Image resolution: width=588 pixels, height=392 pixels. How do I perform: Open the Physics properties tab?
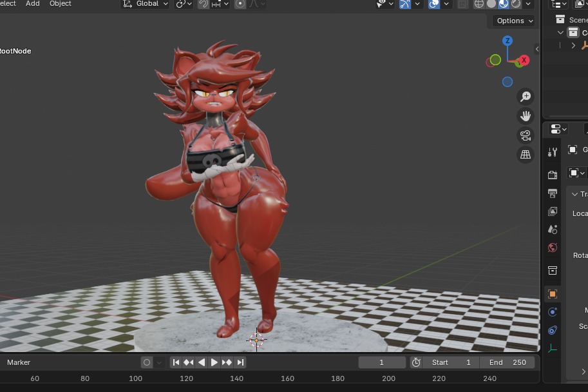[553, 311]
